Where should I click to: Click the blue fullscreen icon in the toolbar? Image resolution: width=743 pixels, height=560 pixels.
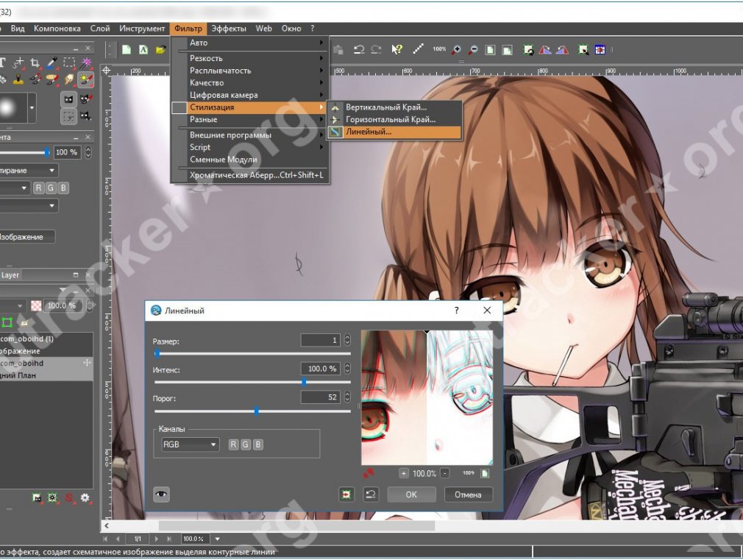click(600, 49)
